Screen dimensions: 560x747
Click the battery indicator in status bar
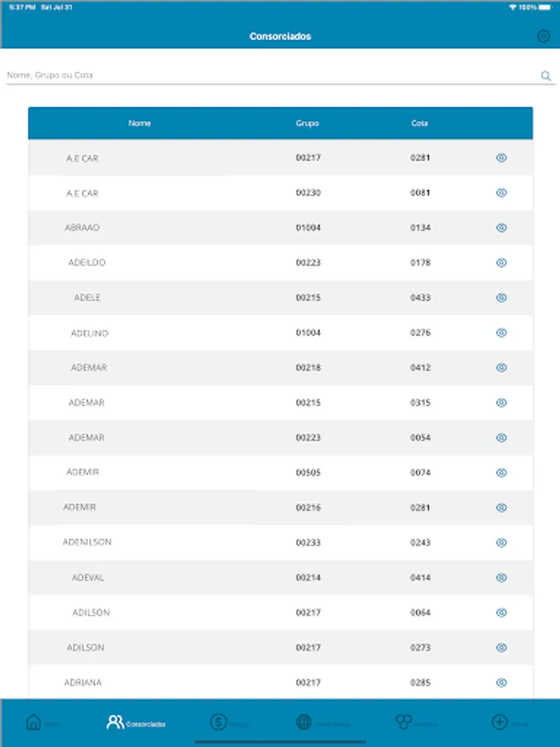click(545, 7)
